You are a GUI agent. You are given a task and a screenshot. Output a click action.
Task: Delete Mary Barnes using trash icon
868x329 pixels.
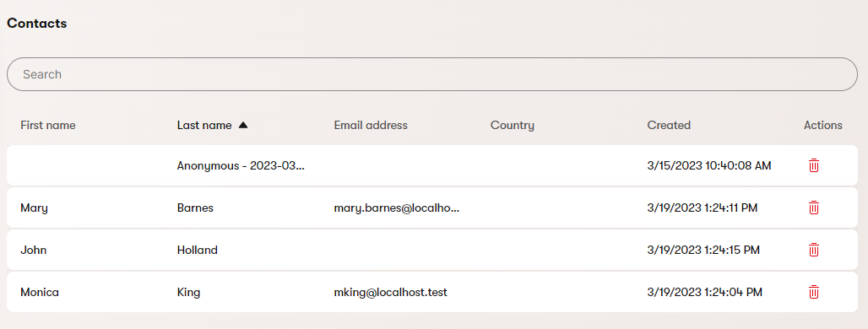813,208
